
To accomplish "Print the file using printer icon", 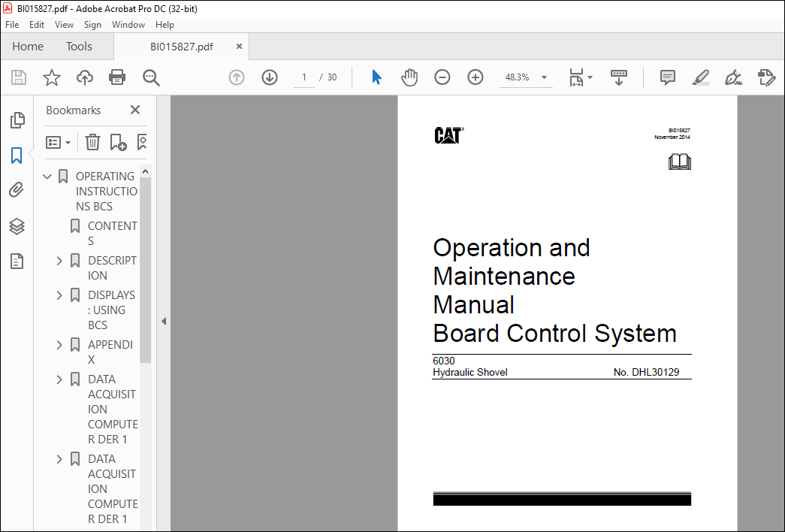I will click(117, 77).
